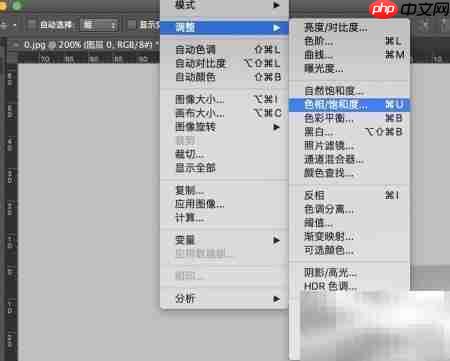Open the 画布大小... dialog
Image resolution: width=450 pixels, height=361 pixels.
coord(224,113)
